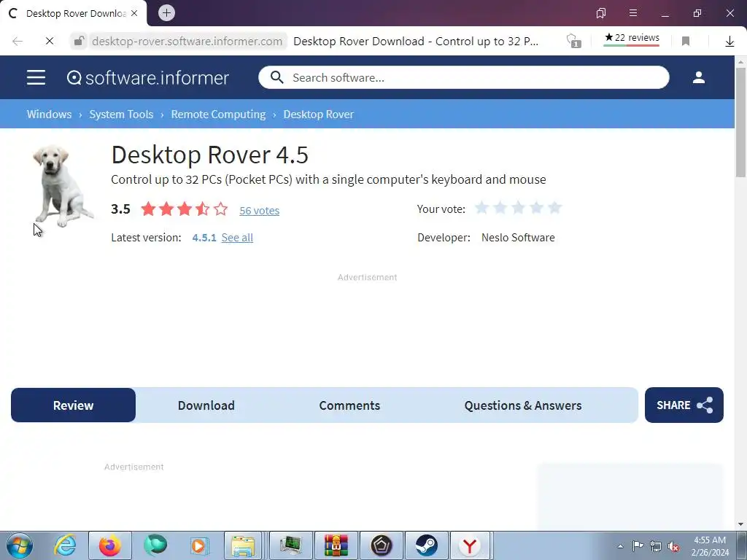The height and width of the screenshot is (560, 747).
Task: Open the pentagon app taskbar icon
Action: (x=381, y=545)
